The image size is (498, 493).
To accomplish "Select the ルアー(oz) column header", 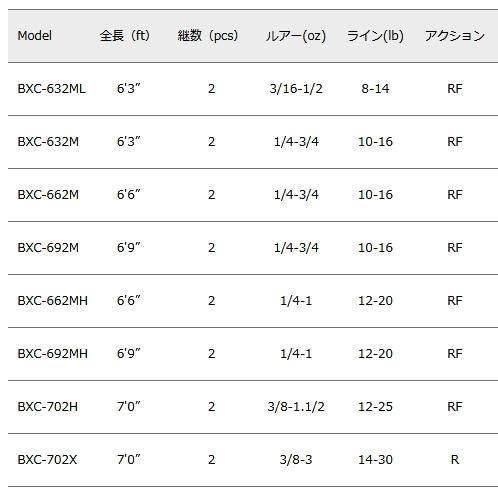I will 296,35.
